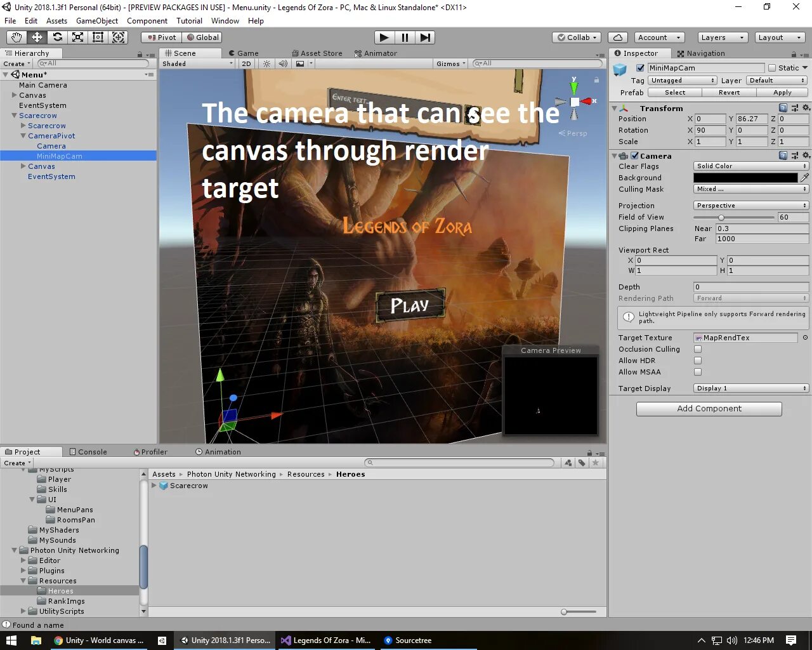Open the Layer dropdown
This screenshot has height=650, width=812.
tap(776, 81)
